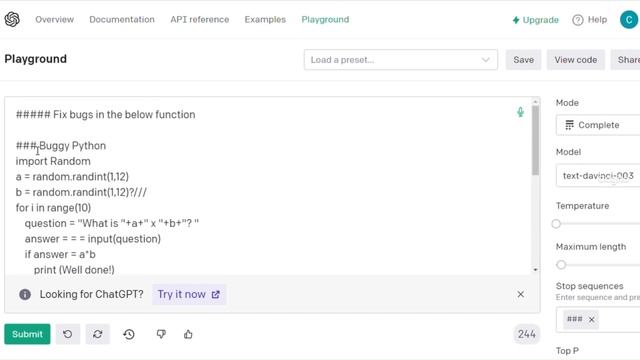Viewport: 640px width, 360px height.
Task: Click the 244 token count badge
Action: point(527,334)
